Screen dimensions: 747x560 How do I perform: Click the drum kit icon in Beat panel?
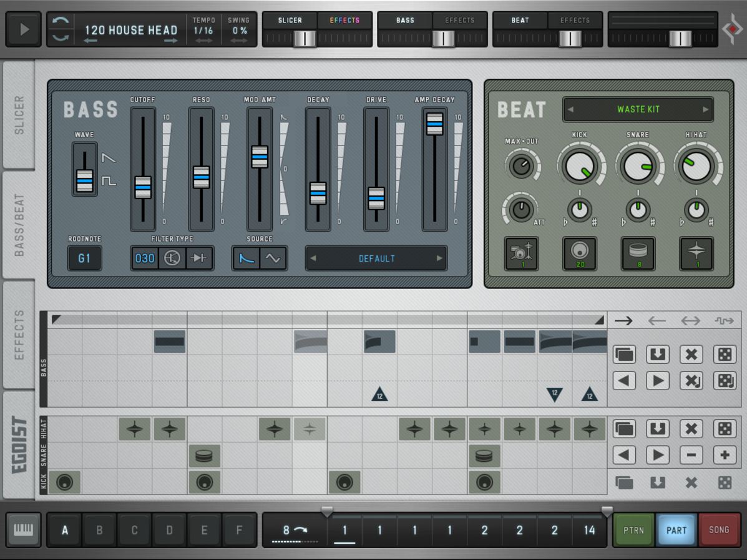coord(521,253)
